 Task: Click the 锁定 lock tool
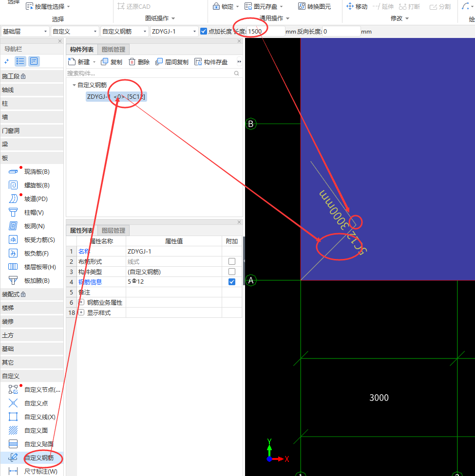(223, 6)
